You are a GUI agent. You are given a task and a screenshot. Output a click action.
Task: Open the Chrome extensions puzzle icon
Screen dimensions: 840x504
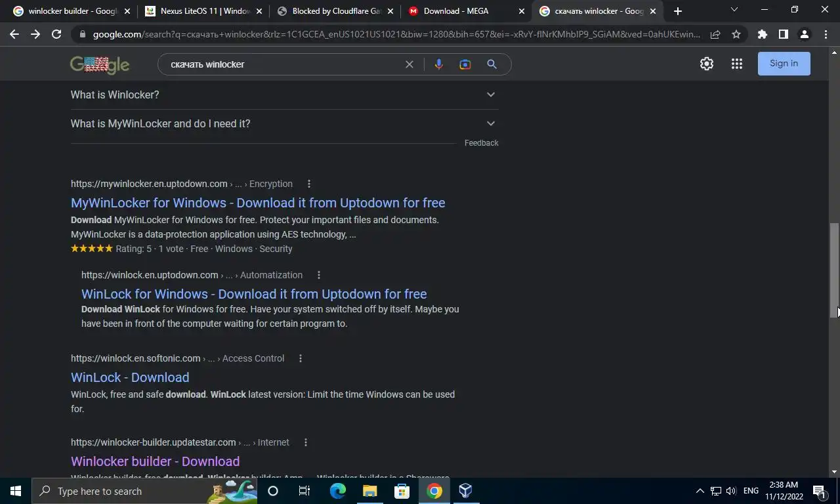coord(762,34)
